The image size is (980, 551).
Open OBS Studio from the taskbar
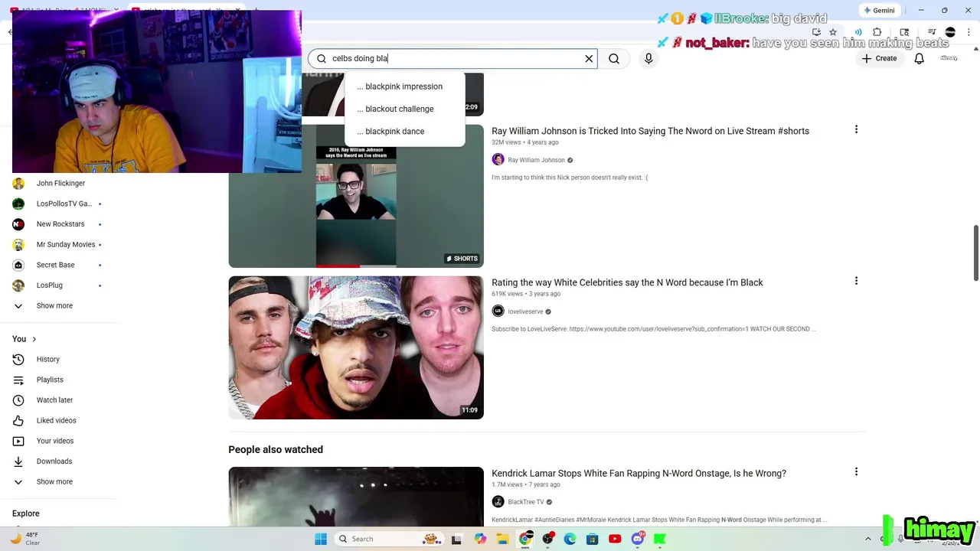coord(547,539)
